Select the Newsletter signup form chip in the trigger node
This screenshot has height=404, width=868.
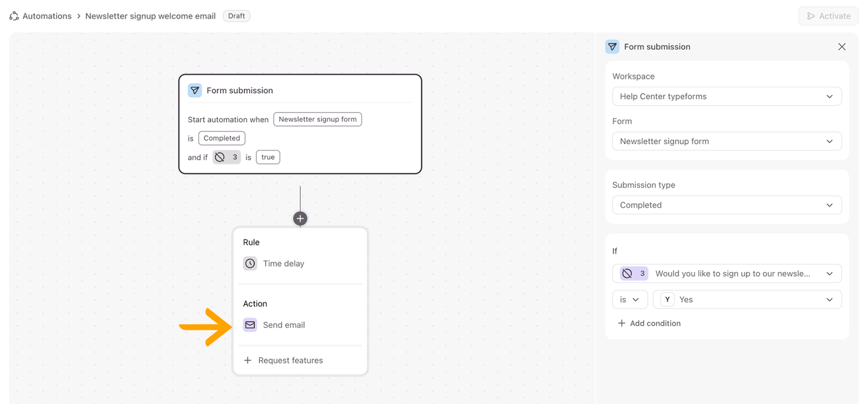[x=317, y=119]
